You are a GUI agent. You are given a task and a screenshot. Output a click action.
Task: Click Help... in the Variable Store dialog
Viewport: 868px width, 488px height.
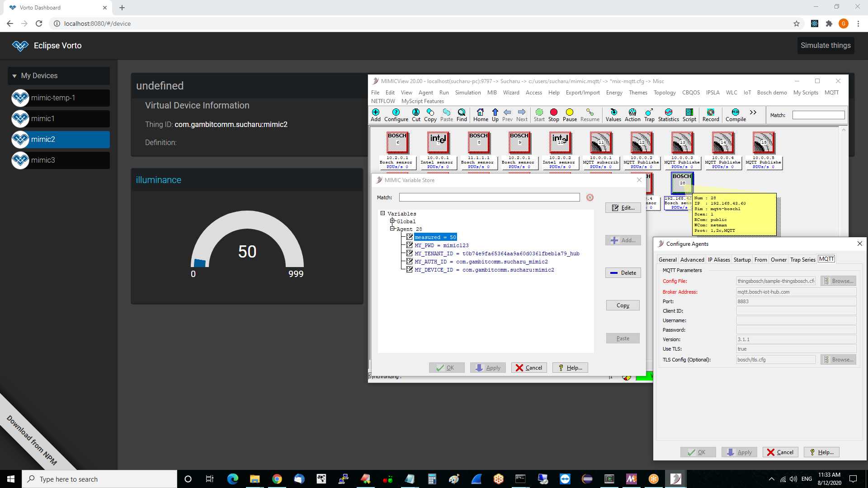click(570, 368)
